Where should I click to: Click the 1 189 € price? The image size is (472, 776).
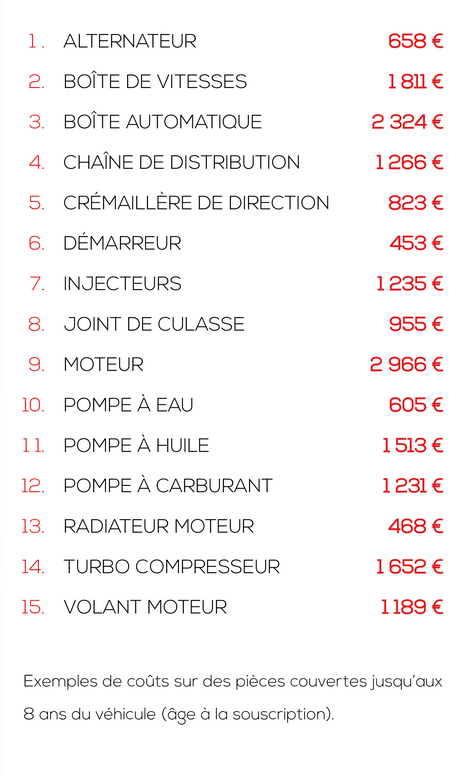pyautogui.click(x=412, y=607)
